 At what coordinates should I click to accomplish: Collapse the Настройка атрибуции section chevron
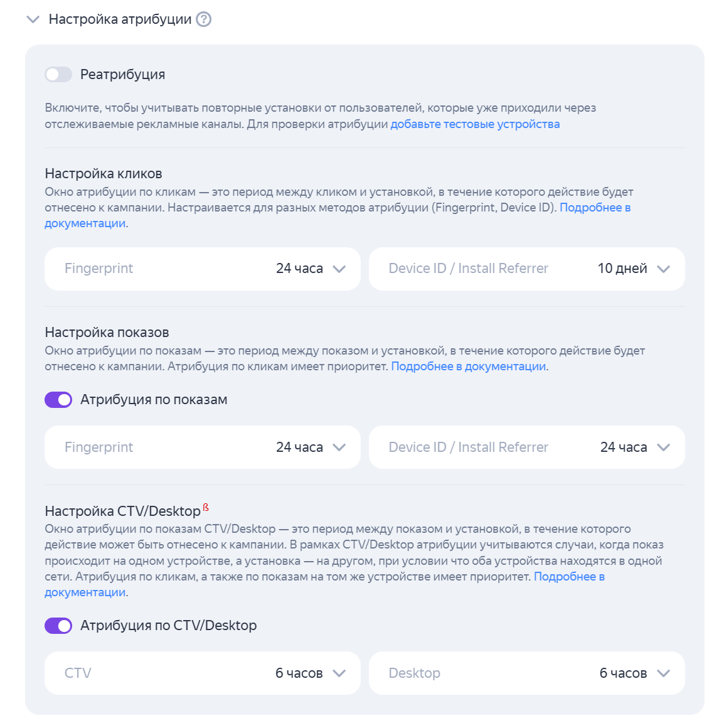[x=33, y=19]
